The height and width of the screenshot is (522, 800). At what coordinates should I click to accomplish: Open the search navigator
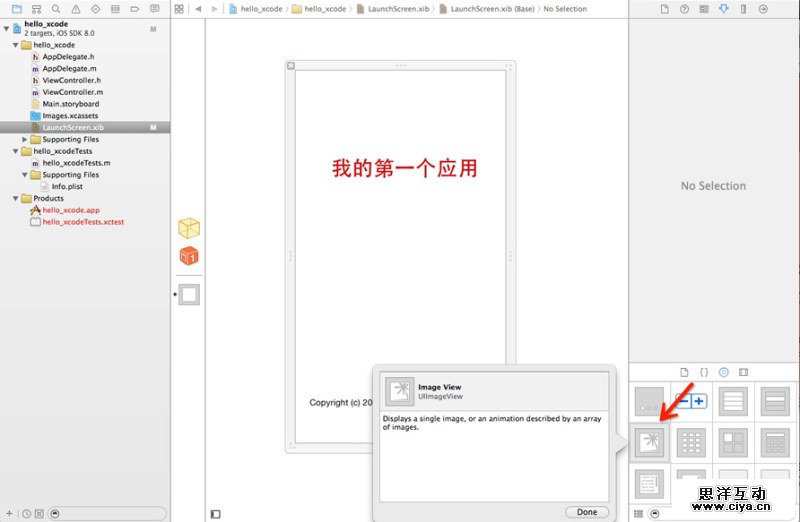[56, 9]
